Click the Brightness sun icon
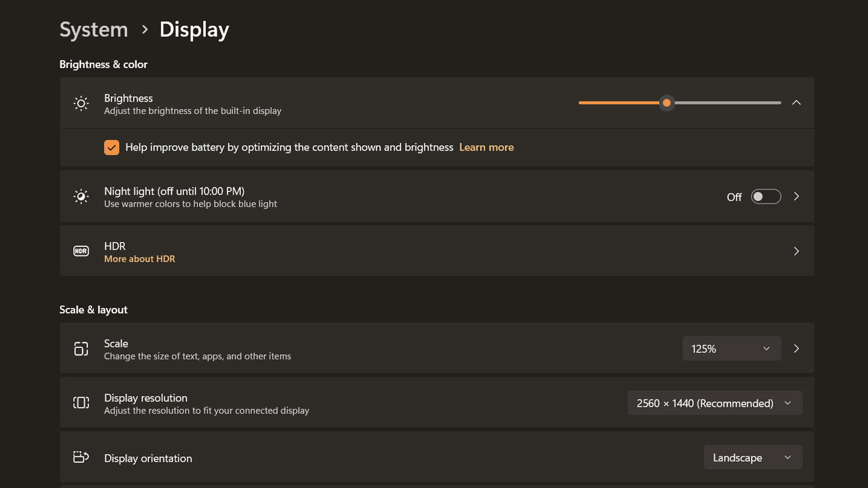Viewport: 868px width, 488px height. 81,103
